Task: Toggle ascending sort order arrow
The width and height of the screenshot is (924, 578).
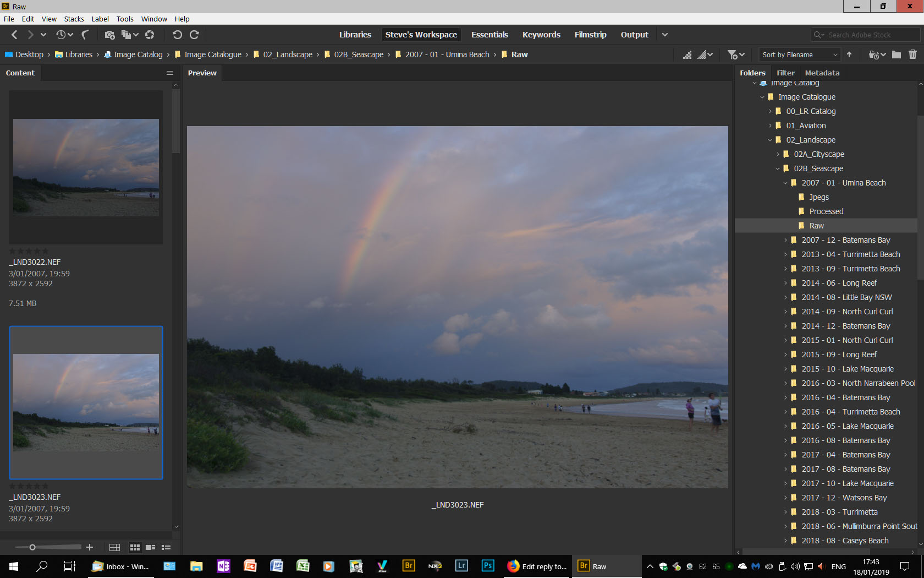Action: pyautogui.click(x=849, y=54)
